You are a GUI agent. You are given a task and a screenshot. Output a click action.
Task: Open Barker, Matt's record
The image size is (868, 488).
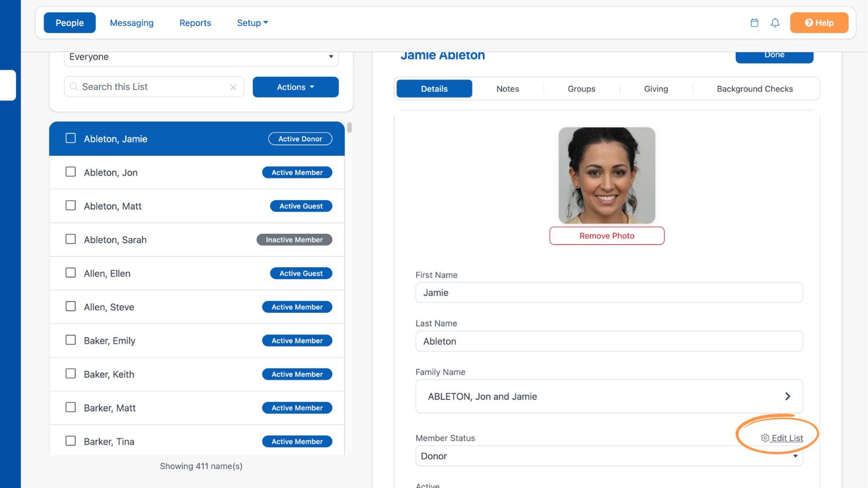(197, 408)
